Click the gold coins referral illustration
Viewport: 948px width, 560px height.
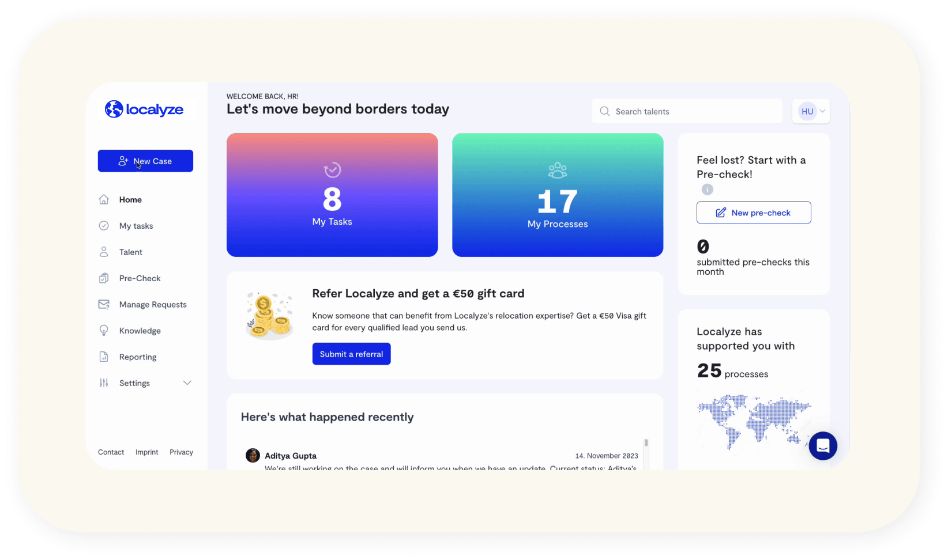[x=270, y=315]
